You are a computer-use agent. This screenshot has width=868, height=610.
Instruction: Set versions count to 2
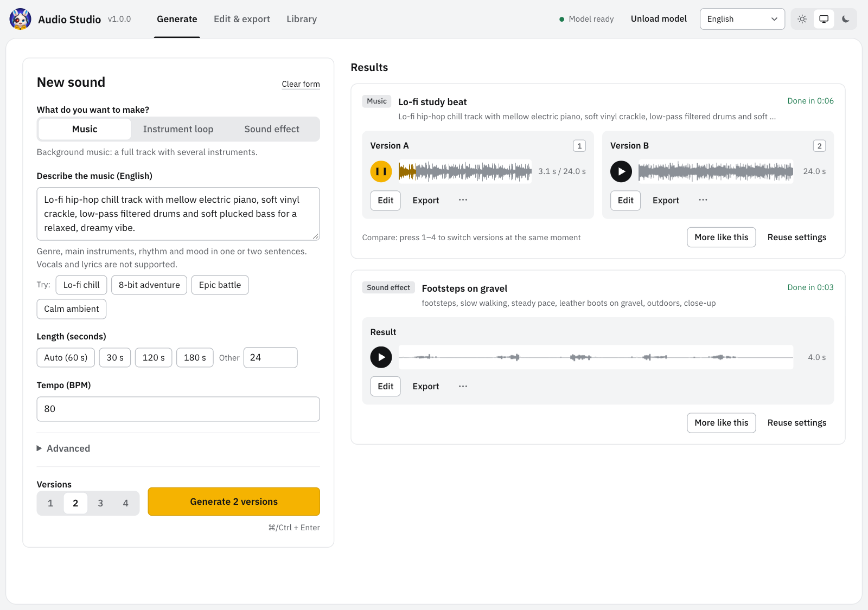pos(75,503)
